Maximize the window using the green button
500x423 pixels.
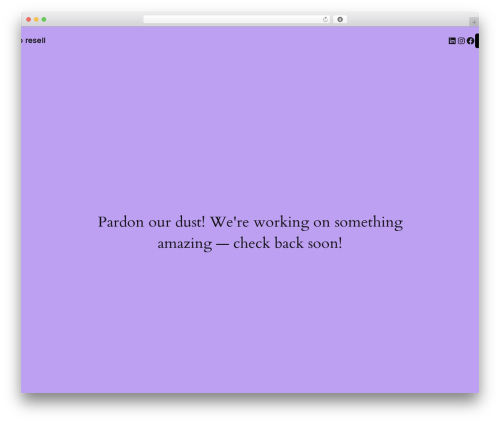(x=44, y=19)
